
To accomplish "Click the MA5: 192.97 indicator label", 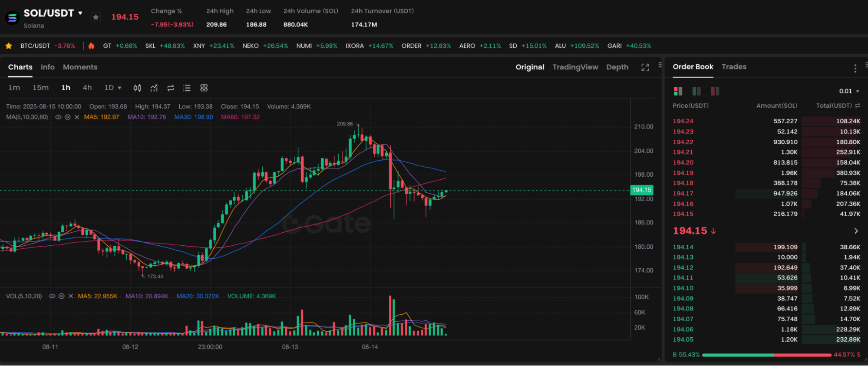I will [101, 117].
